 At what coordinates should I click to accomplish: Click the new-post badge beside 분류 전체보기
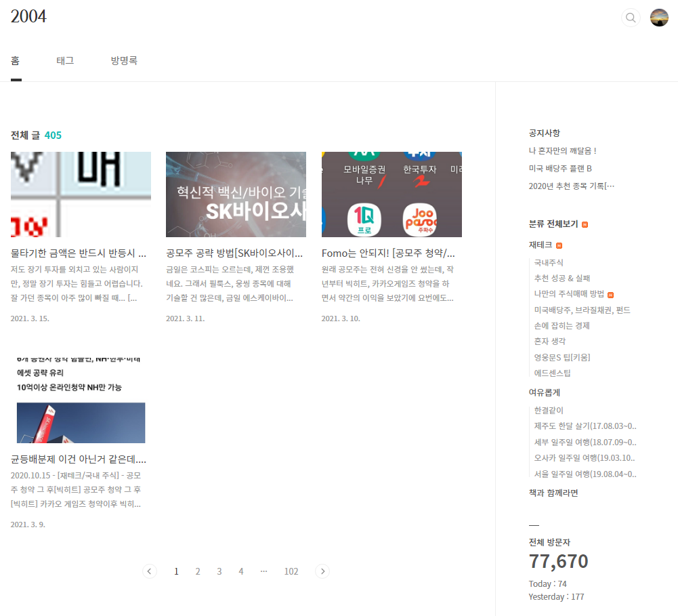click(x=585, y=224)
